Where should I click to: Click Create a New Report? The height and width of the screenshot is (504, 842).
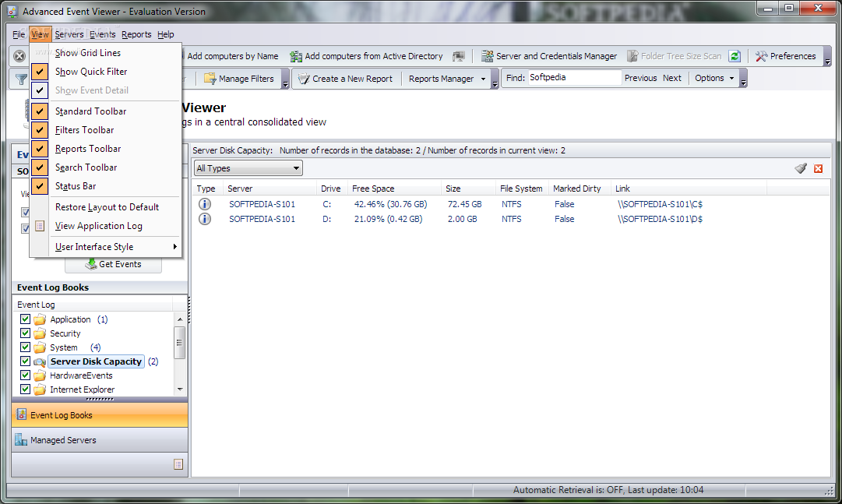tap(345, 79)
